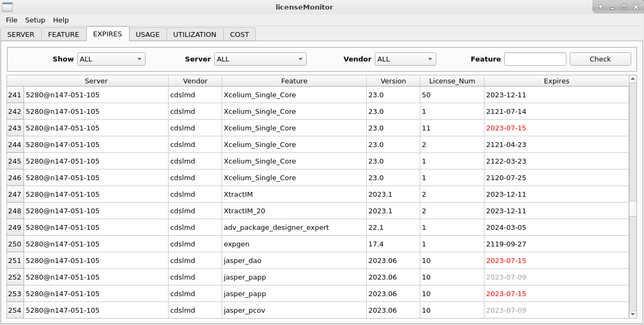The image size is (644, 325).
Task: Expand the Vendor filter dropdown
Action: click(405, 59)
